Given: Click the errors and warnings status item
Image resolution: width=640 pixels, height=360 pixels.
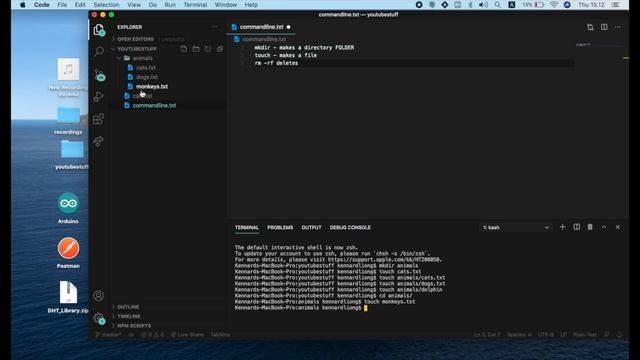Looking at the screenshot, I should point(152,335).
